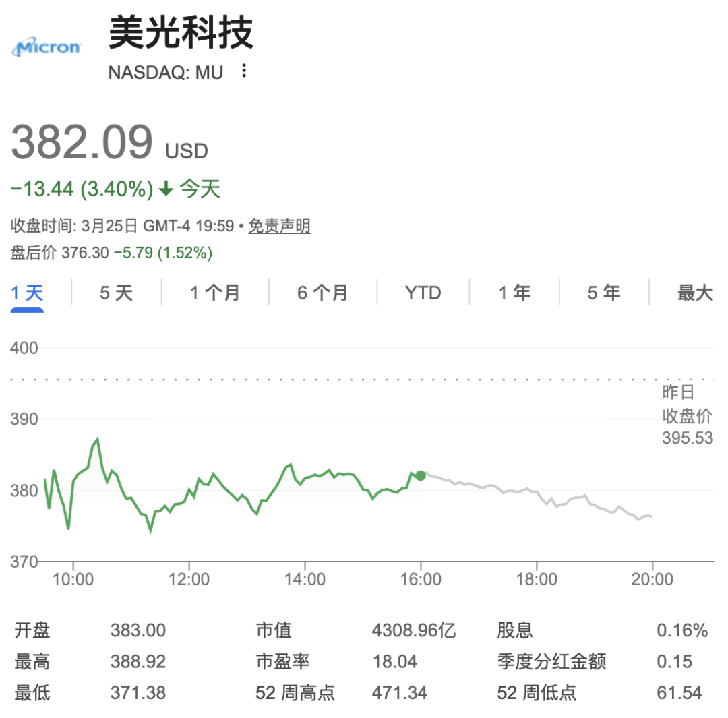This screenshot has width=728, height=718.
Task: Open the 5 年 chart view
Action: 602,293
